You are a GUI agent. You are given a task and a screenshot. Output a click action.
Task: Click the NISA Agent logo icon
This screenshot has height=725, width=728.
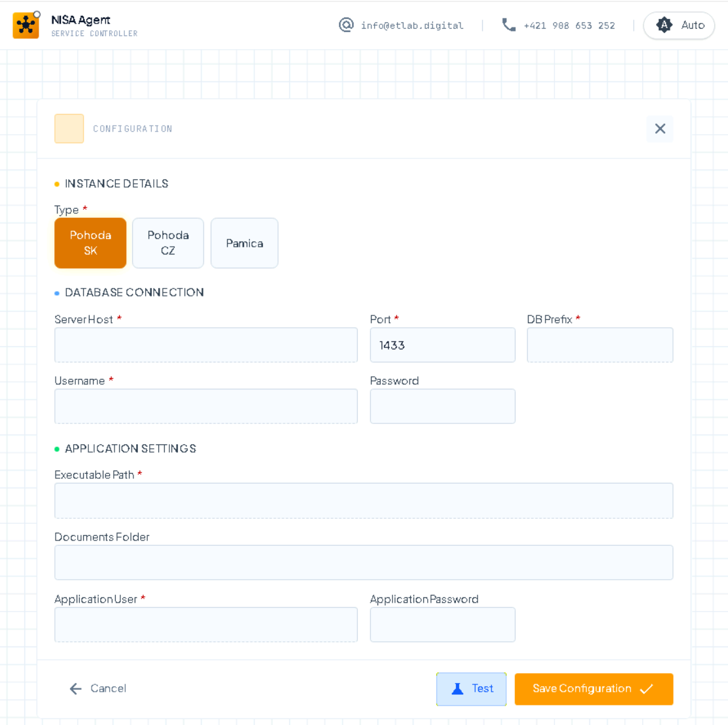[x=26, y=25]
